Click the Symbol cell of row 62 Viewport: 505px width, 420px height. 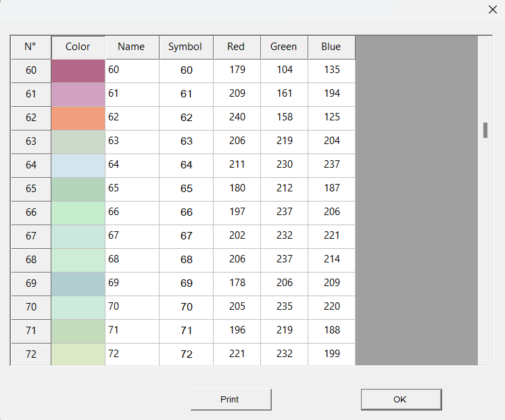coord(186,118)
